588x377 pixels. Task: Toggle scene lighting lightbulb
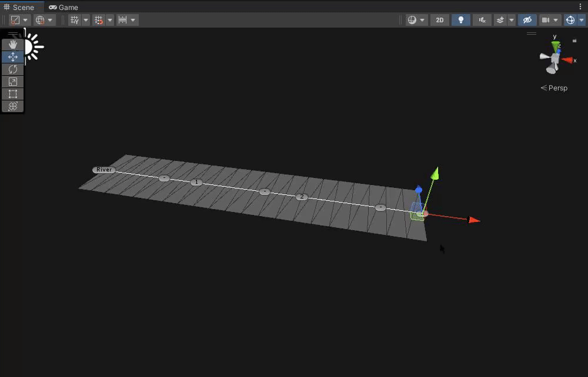coord(460,20)
